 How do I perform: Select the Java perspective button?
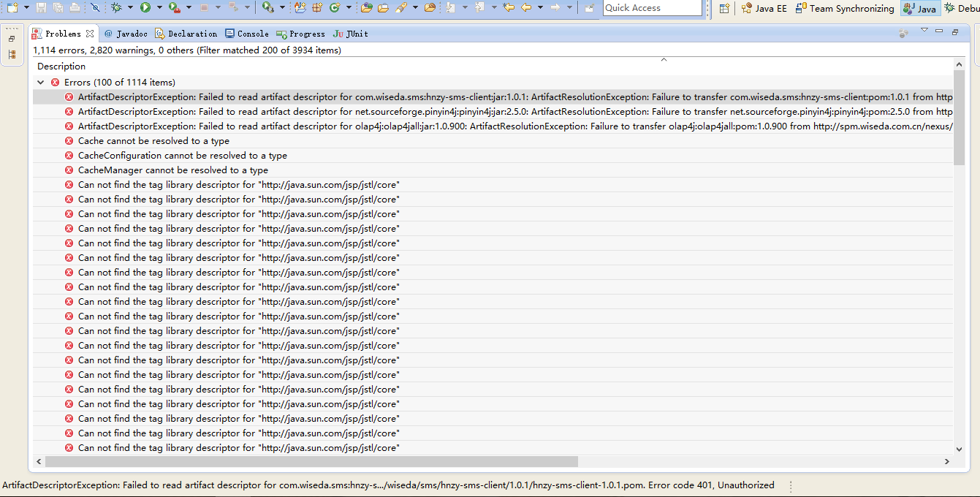[x=919, y=8]
